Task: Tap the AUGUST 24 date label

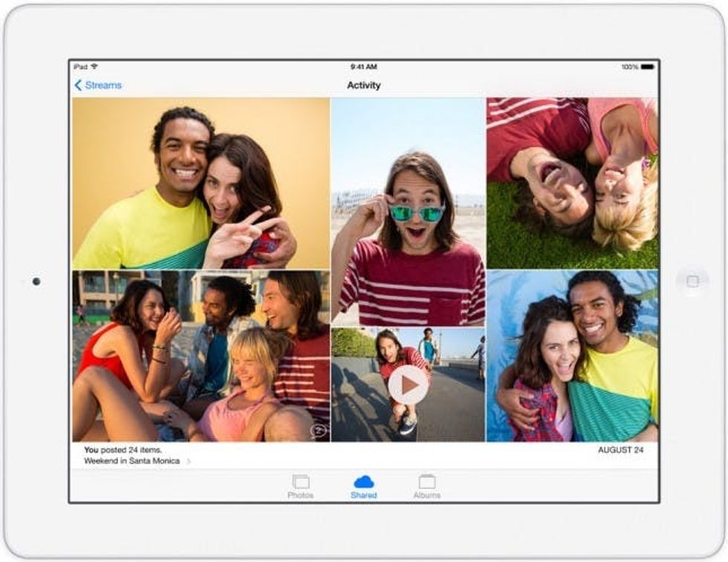Action: pos(620,450)
